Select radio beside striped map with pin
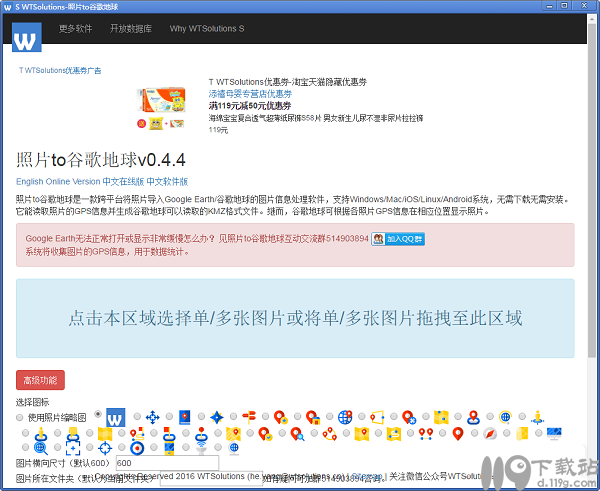Screen dimensions: 600x491 [218, 433]
